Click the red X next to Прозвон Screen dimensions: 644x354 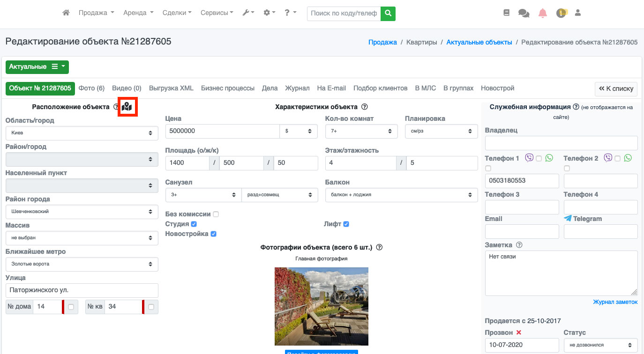point(519,332)
